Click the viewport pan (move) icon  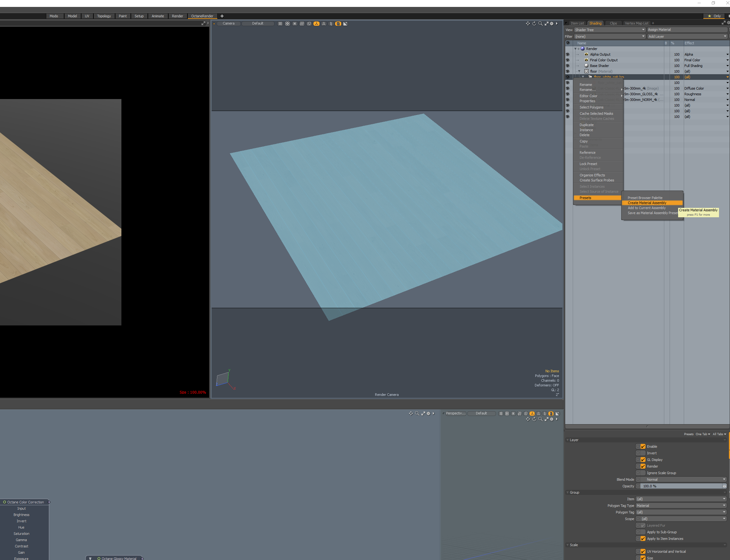click(x=528, y=24)
